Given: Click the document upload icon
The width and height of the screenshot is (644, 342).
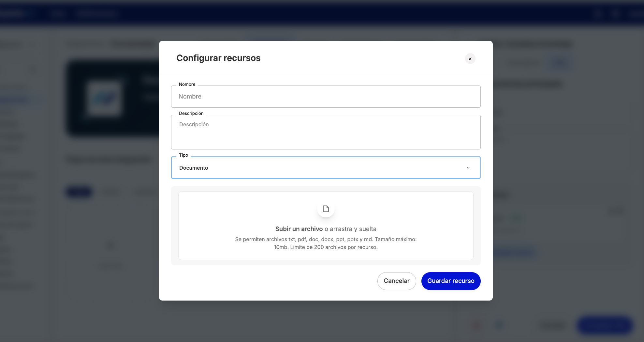Looking at the screenshot, I should point(326,209).
